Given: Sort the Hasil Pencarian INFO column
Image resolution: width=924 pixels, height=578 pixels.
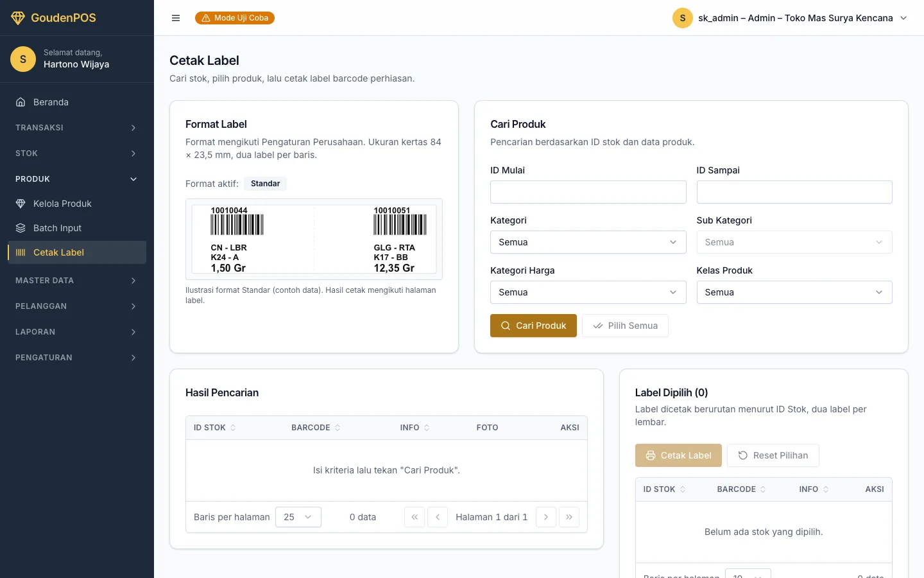Looking at the screenshot, I should 415,428.
